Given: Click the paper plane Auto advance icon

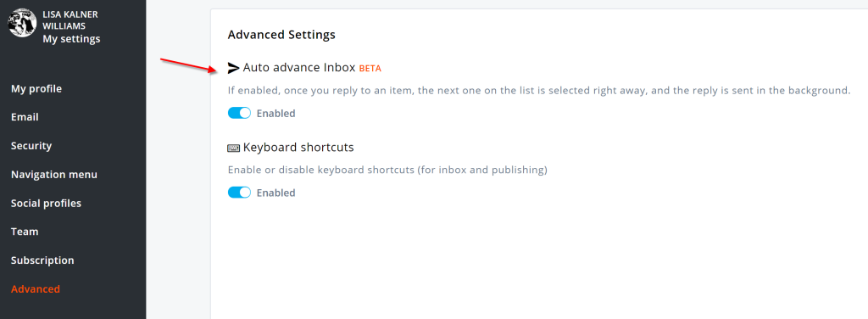Looking at the screenshot, I should [234, 68].
